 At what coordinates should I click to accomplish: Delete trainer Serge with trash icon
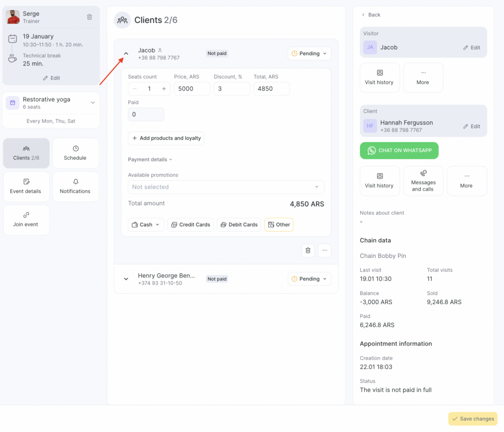(x=90, y=17)
